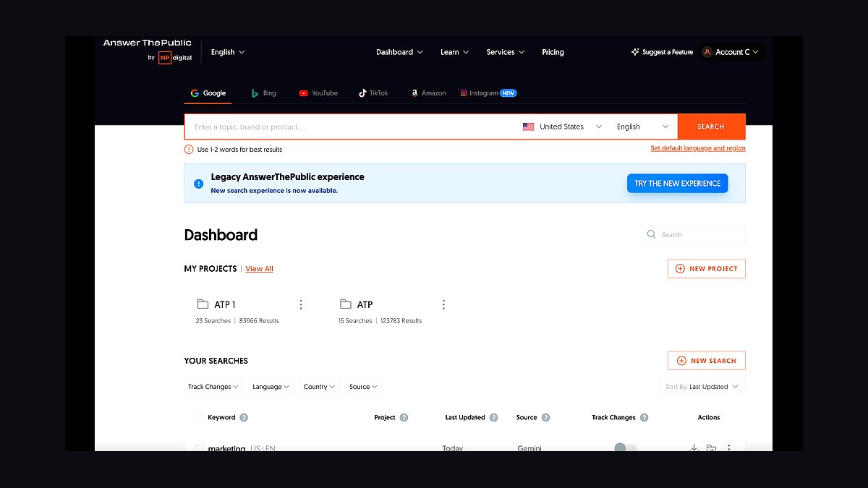Click the info icon in Legacy banner
The image size is (868, 488).
click(199, 184)
